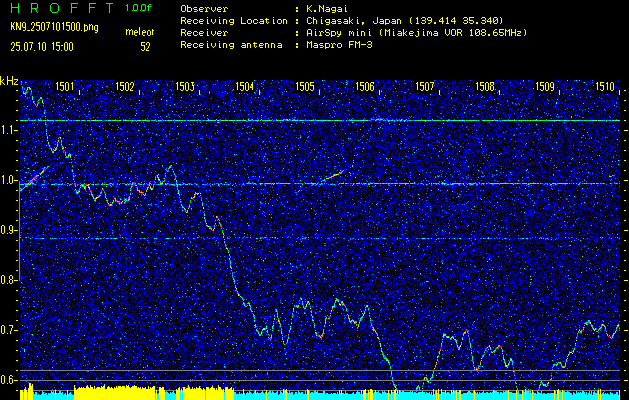Click the 1504 time marker
The width and height of the screenshot is (629, 400).
[x=245, y=86]
